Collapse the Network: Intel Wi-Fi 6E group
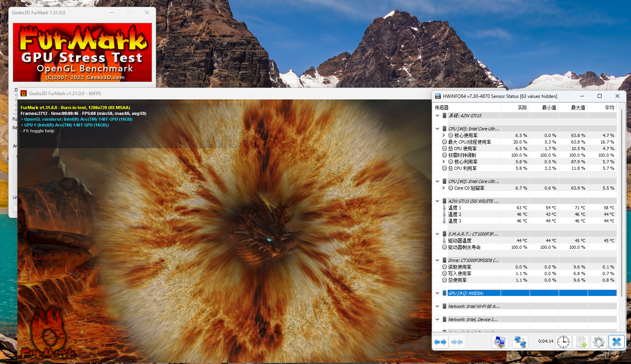The width and height of the screenshot is (631, 364). 438,306
